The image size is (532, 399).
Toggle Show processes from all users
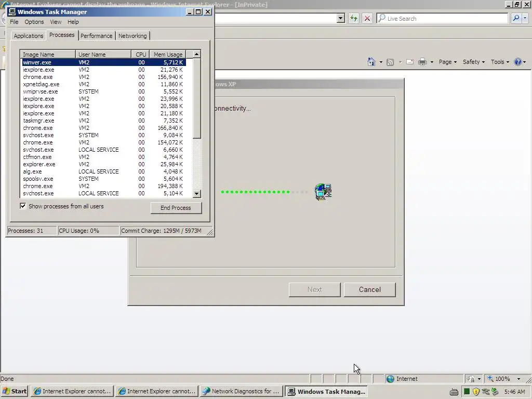tap(23, 206)
